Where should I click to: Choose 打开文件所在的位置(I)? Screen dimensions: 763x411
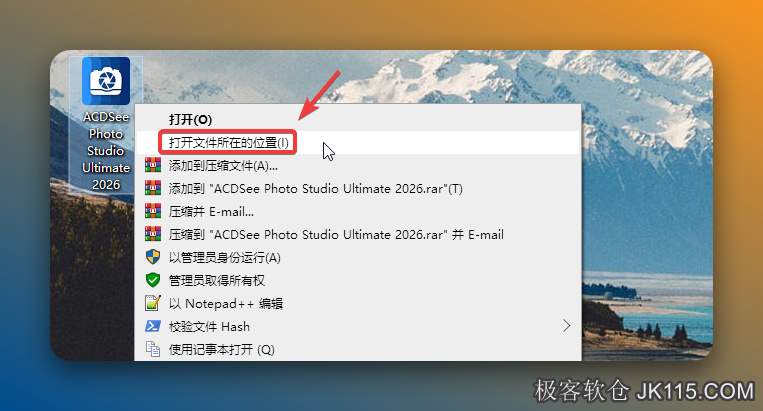[358, 143]
